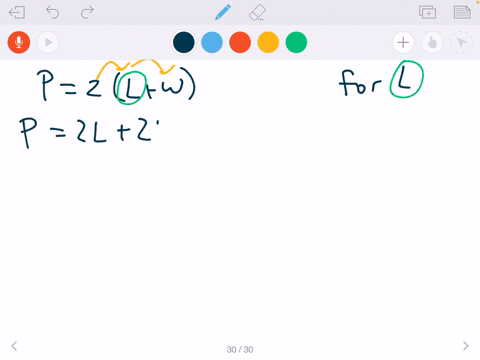Choose the dark navy ink color

coord(184,42)
